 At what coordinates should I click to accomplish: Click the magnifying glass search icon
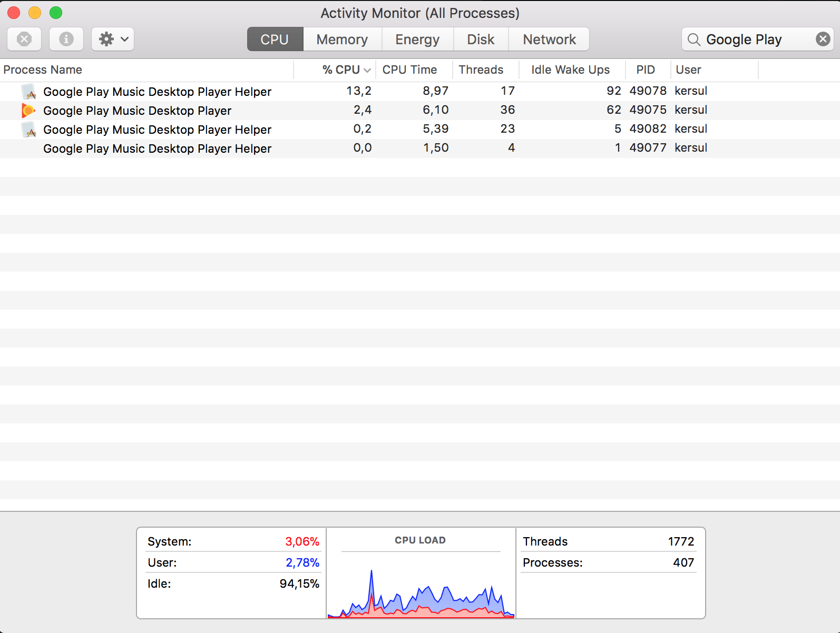[x=694, y=39]
